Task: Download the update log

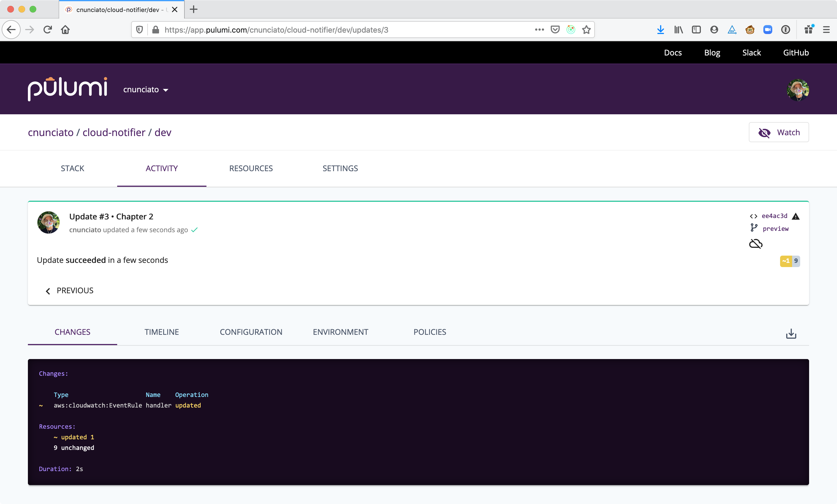Action: pyautogui.click(x=791, y=334)
